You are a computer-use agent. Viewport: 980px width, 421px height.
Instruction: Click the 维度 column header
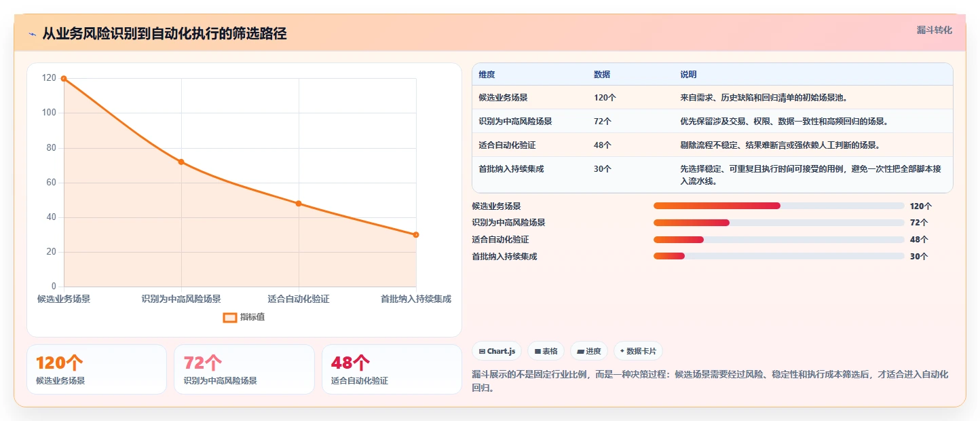click(487, 75)
